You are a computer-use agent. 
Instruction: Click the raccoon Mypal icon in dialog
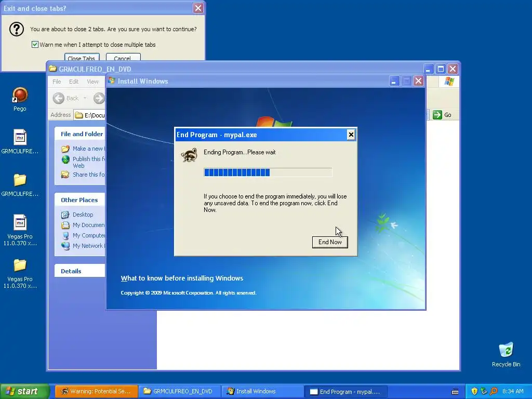tap(189, 155)
